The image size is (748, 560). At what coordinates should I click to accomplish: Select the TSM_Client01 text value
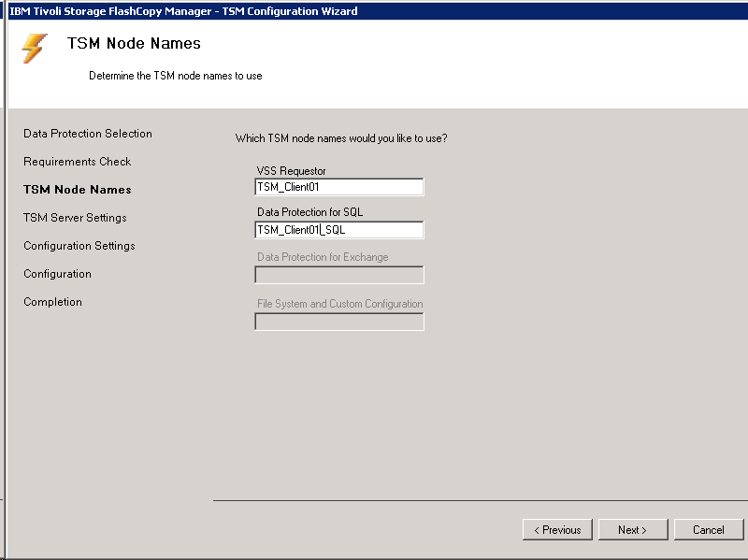[288, 186]
